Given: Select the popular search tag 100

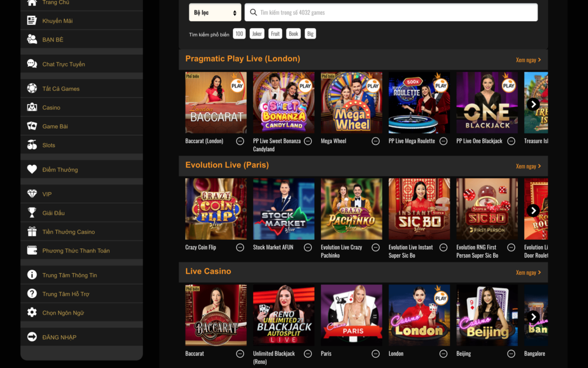Looking at the screenshot, I should (x=239, y=34).
